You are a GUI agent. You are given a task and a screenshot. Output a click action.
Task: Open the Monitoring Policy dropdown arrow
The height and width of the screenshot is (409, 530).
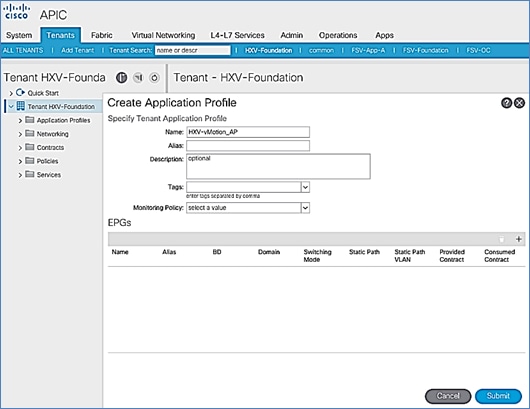(x=305, y=208)
